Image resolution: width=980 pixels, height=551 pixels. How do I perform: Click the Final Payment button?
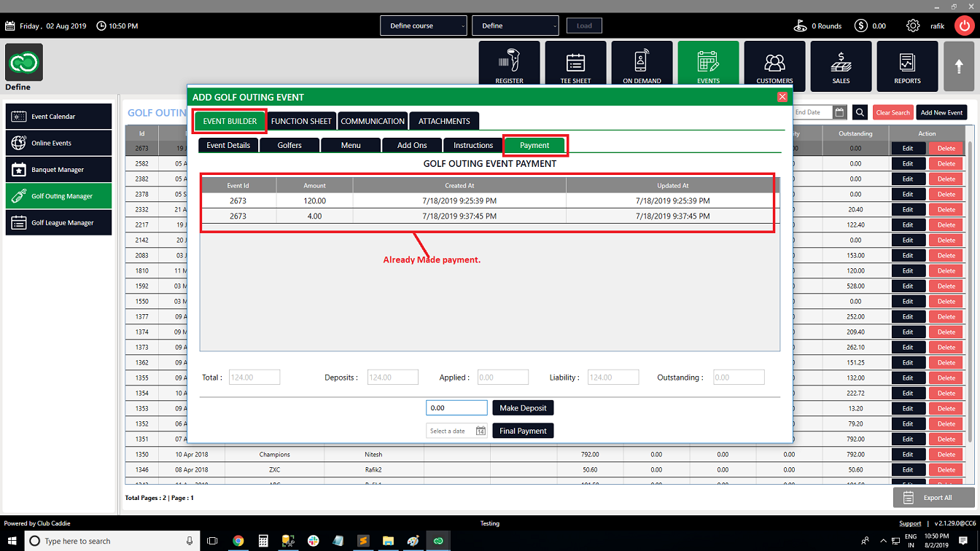click(523, 431)
